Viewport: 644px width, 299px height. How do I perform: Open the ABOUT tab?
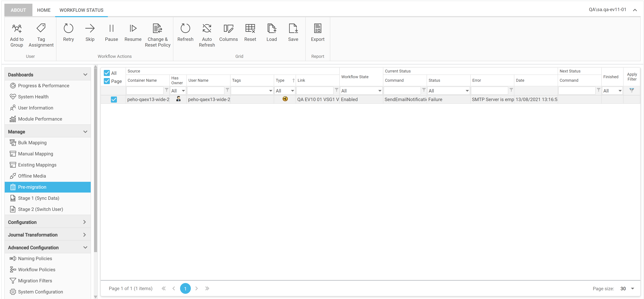(x=18, y=10)
